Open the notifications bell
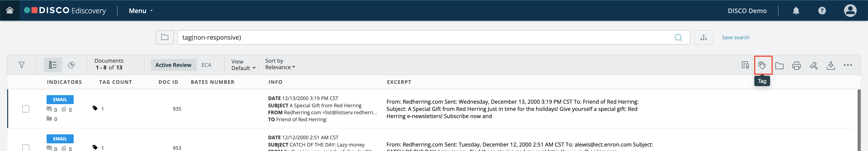This screenshot has width=868, height=151. 796,11
